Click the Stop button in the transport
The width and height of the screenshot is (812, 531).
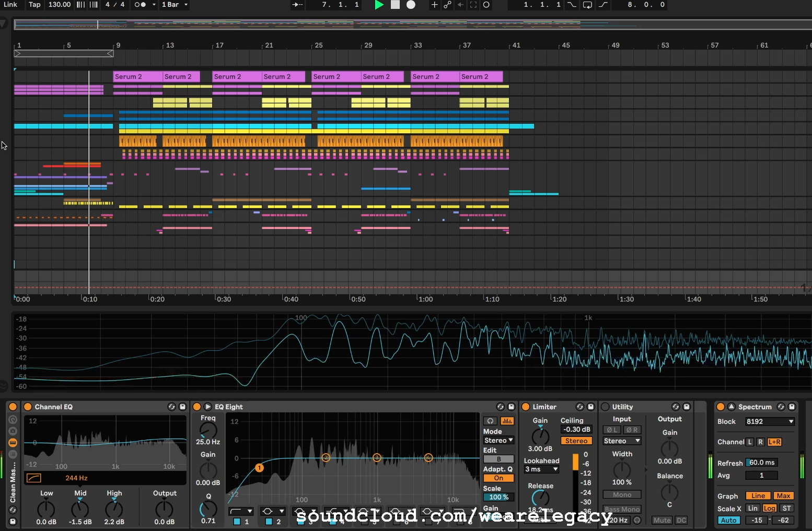[395, 5]
